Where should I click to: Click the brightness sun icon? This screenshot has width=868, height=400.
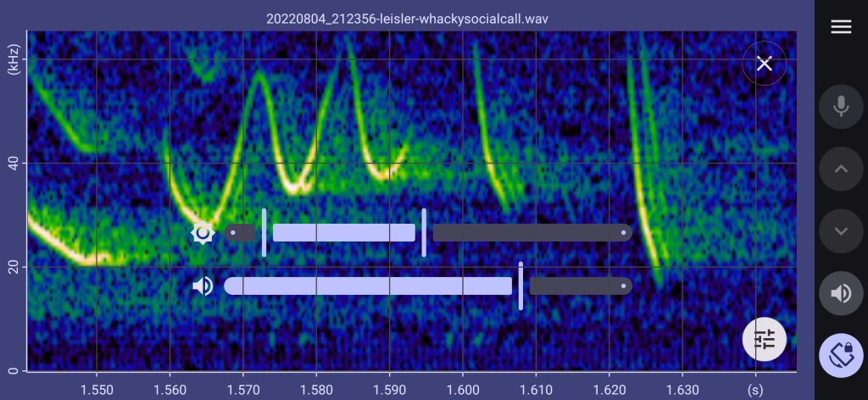click(203, 233)
